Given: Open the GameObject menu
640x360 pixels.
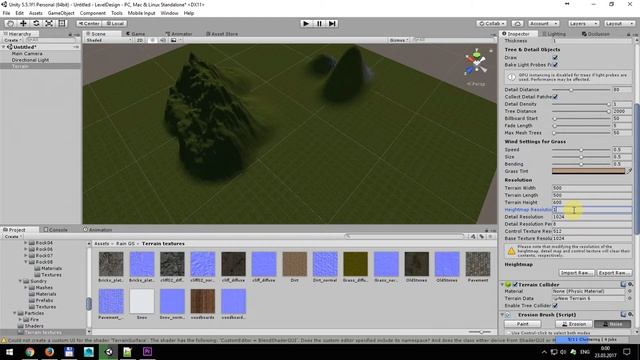Looking at the screenshot, I should (x=61, y=13).
